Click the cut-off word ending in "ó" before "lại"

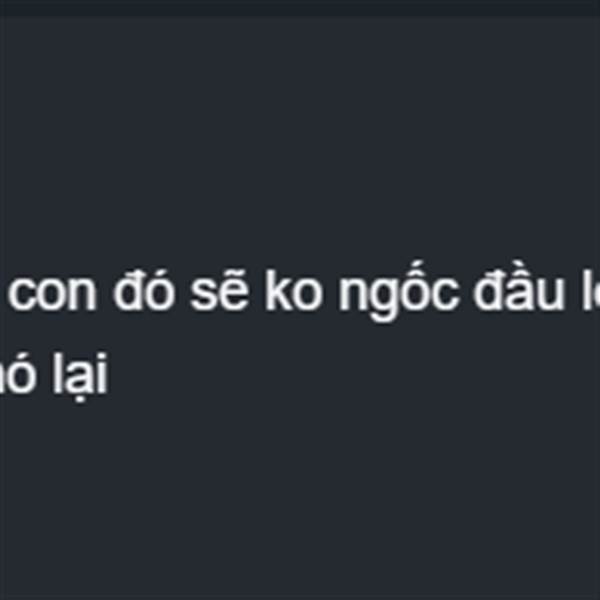click(18, 374)
